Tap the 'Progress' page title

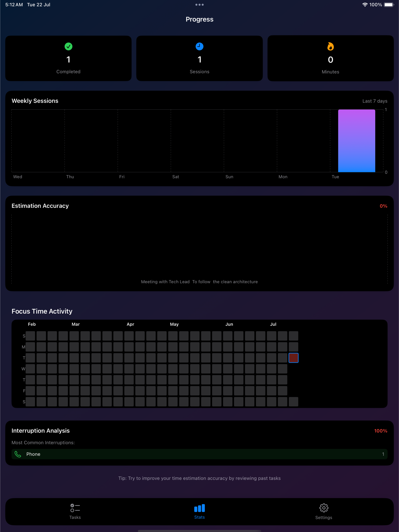pyautogui.click(x=199, y=19)
